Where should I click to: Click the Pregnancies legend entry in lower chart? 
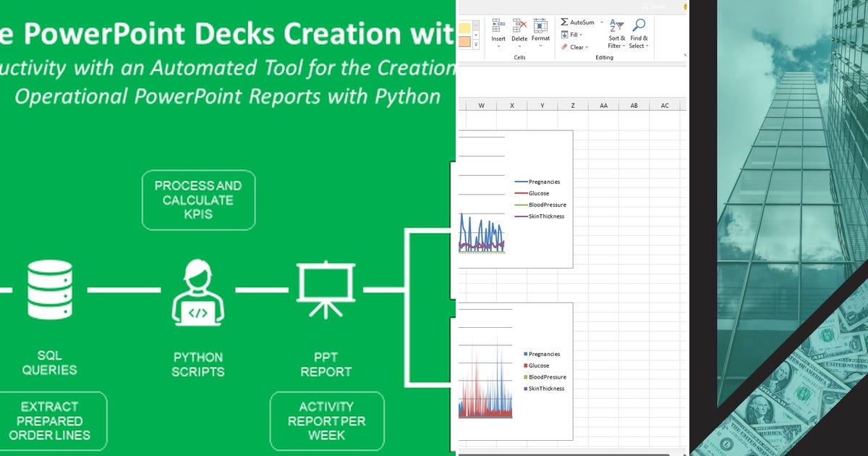(541, 354)
